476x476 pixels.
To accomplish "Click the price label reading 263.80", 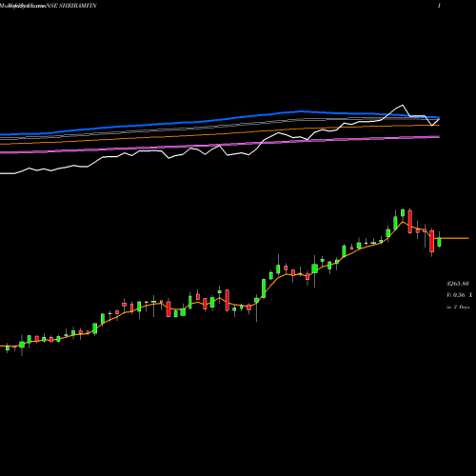I will coord(458,284).
